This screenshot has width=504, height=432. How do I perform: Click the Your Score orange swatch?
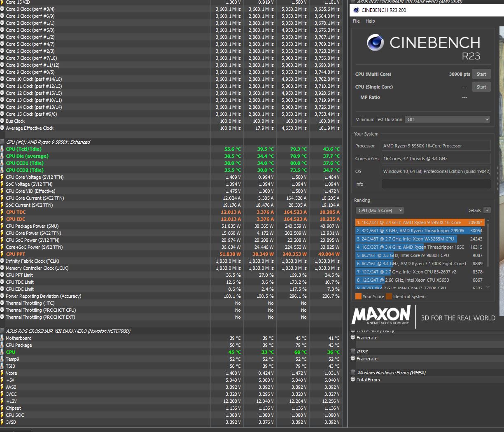358,297
